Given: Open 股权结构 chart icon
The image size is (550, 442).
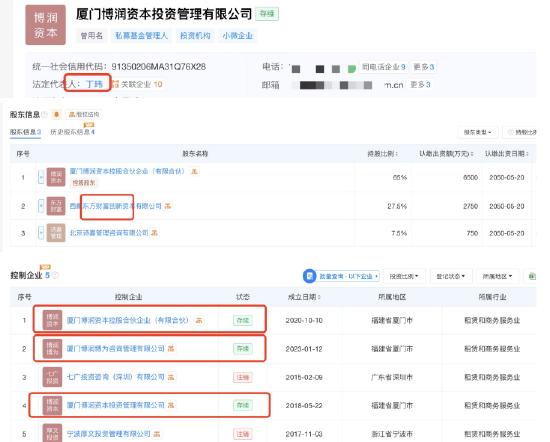Looking at the screenshot, I should tap(84, 114).
